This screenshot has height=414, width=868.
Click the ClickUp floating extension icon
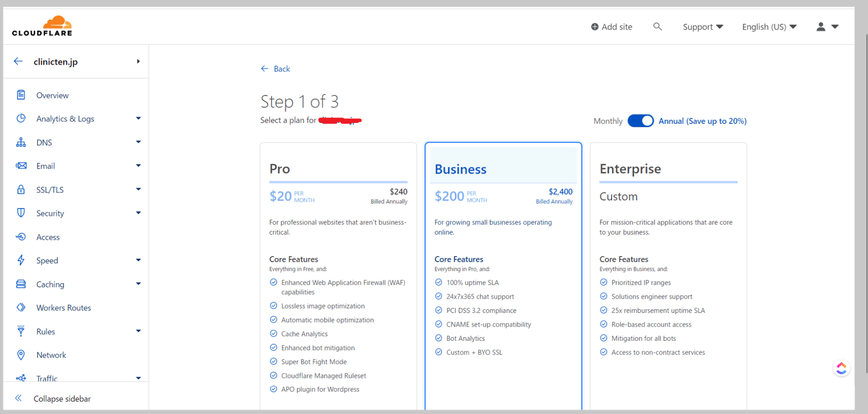point(842,368)
